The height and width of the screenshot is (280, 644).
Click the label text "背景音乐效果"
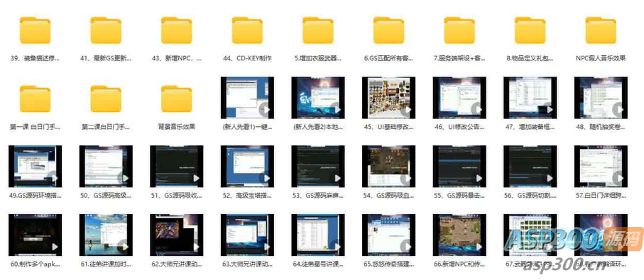pyautogui.click(x=177, y=127)
